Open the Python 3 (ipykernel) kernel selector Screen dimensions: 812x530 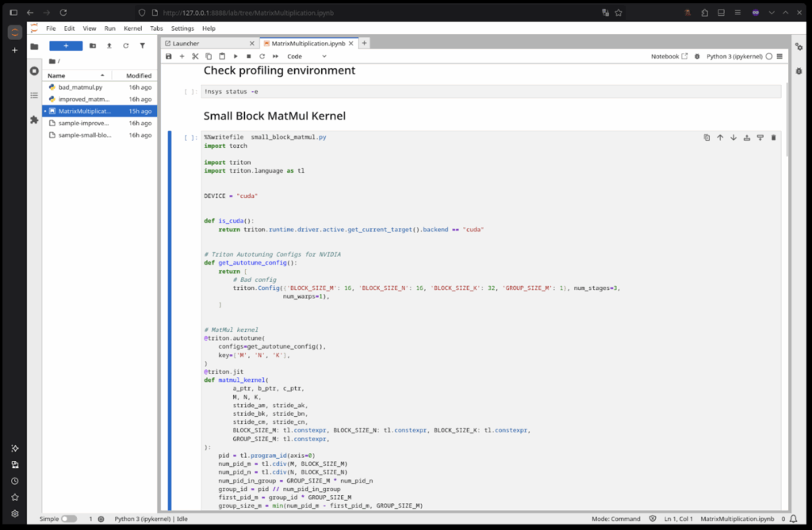[x=735, y=56]
